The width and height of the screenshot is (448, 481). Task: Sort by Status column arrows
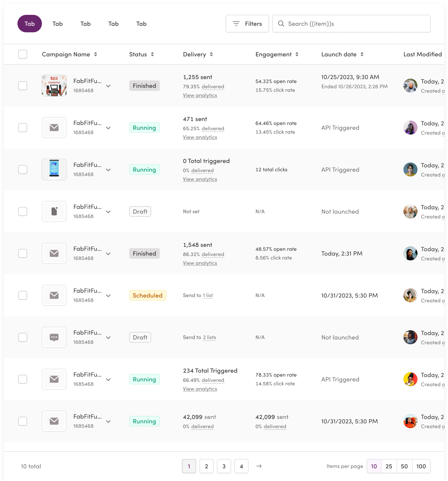click(152, 54)
